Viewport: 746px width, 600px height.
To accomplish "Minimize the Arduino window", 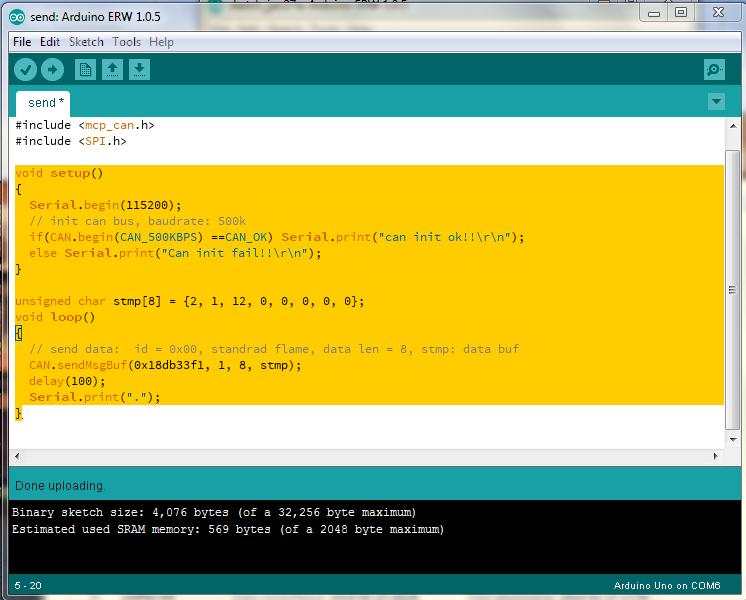I will [x=654, y=13].
